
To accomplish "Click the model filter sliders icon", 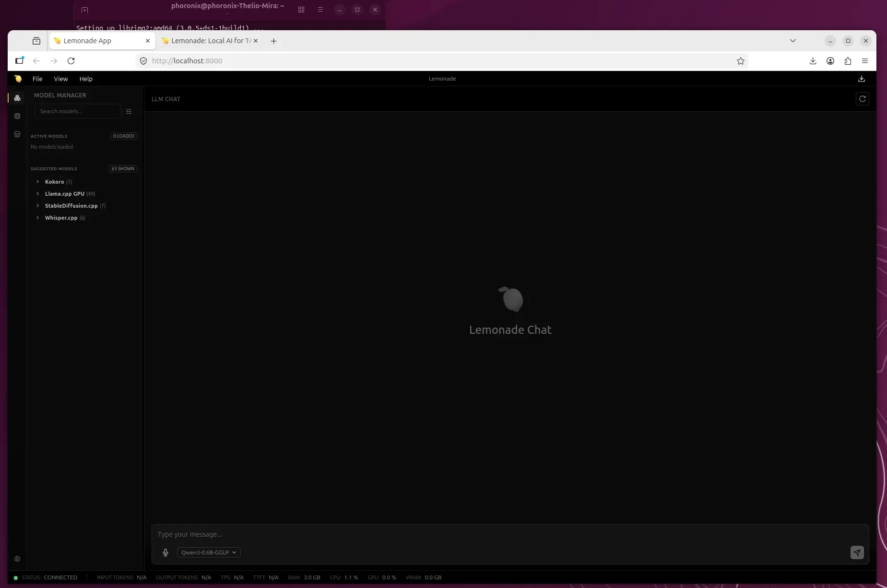I will click(x=129, y=111).
